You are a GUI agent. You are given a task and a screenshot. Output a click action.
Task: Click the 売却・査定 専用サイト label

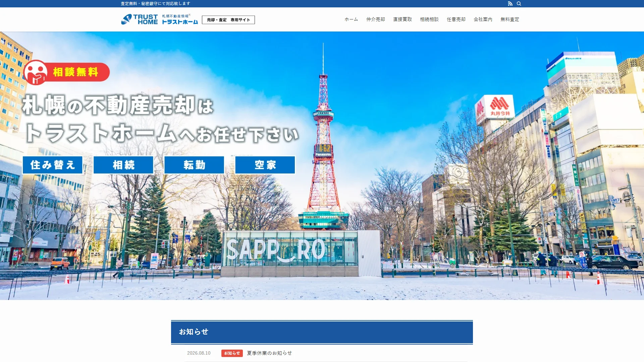(228, 20)
